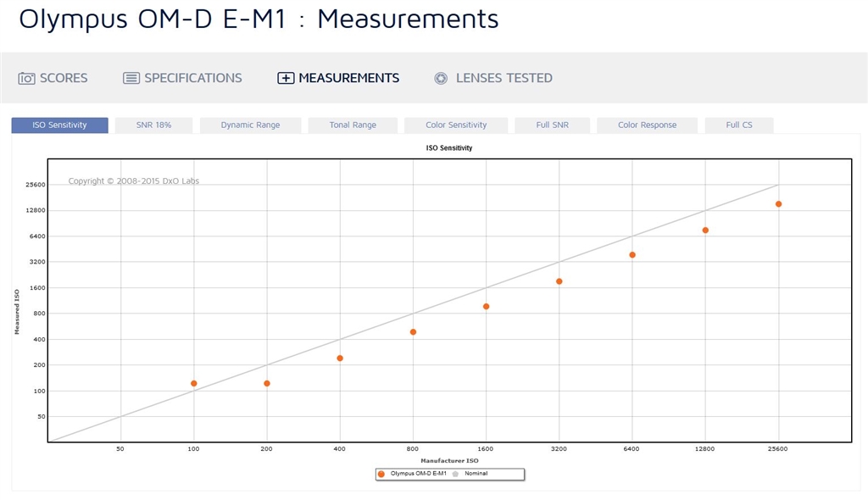This screenshot has height=500, width=868.
Task: Click the orange Olympus OM-D E-M1 legend marker
Action: (381, 474)
